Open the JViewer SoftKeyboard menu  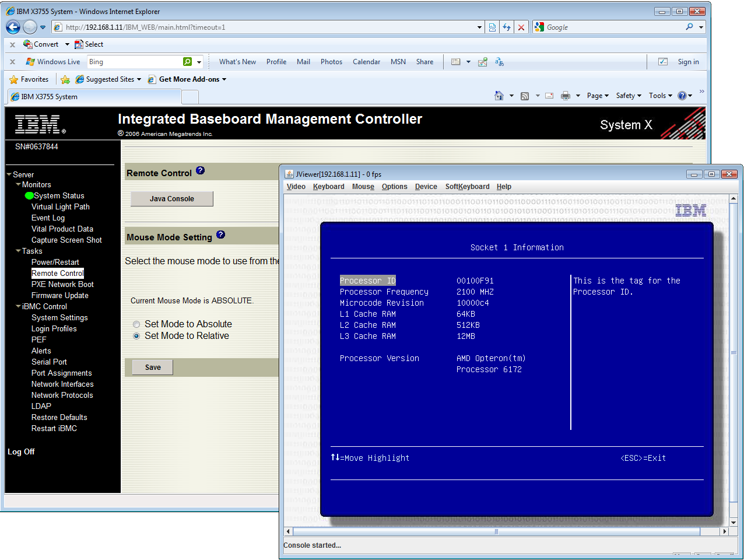(x=467, y=187)
